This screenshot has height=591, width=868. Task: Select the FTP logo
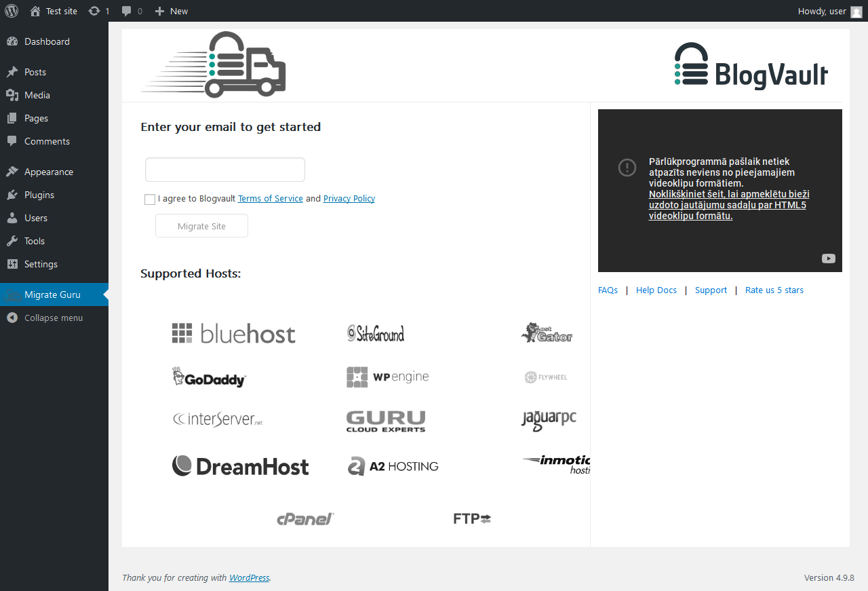[472, 519]
